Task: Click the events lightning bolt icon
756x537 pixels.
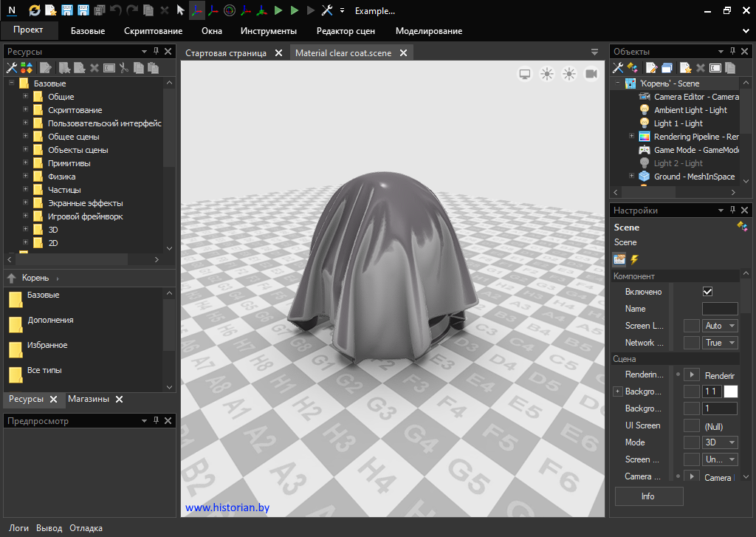Action: pyautogui.click(x=633, y=259)
